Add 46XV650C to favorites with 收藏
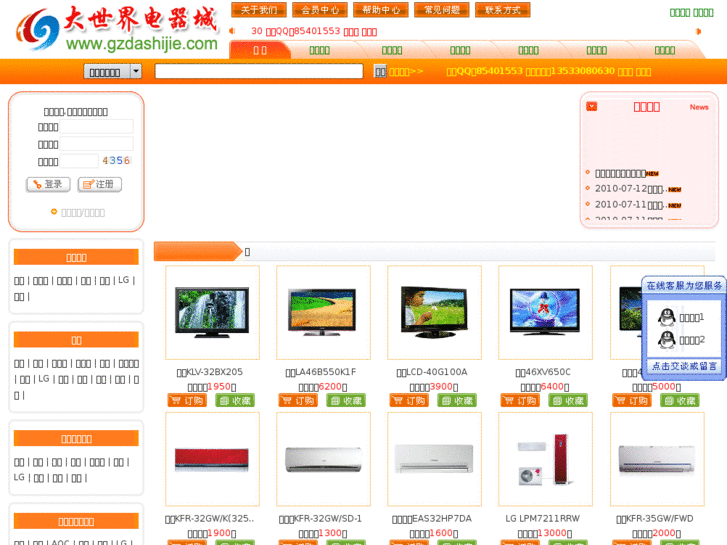This screenshot has height=545, width=727. click(x=568, y=400)
